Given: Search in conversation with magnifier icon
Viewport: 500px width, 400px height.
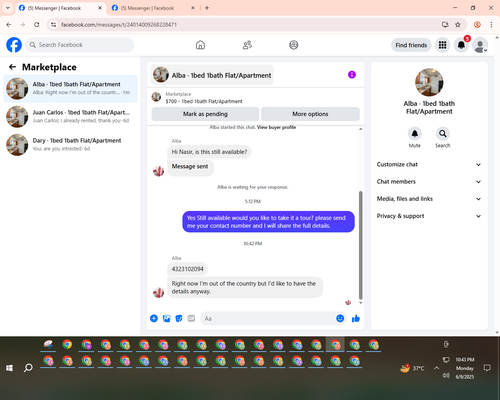Looking at the screenshot, I should click(x=443, y=134).
